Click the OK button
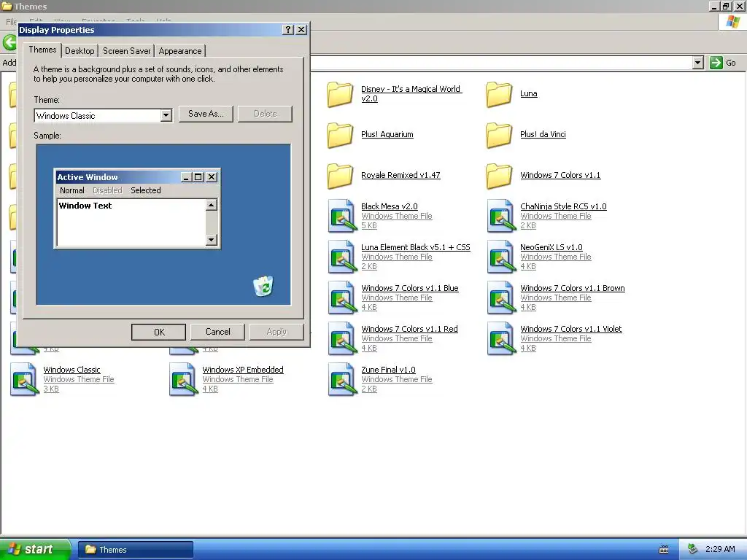Image resolution: width=747 pixels, height=560 pixels. click(158, 332)
